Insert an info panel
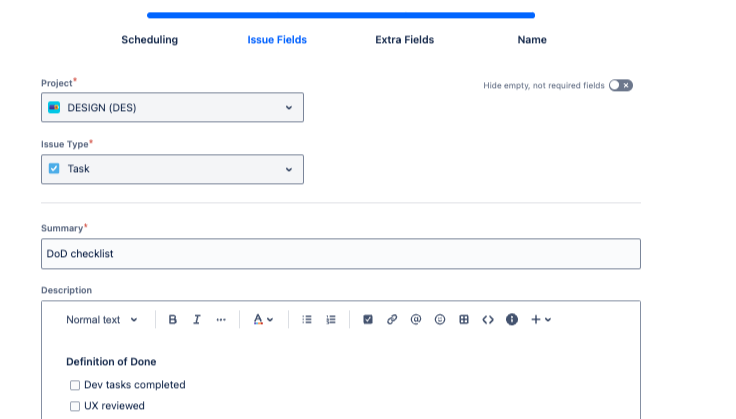The image size is (736, 419). pyautogui.click(x=512, y=320)
